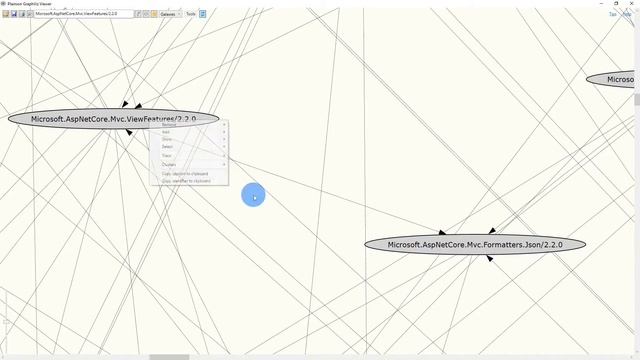Click the pencil edit icon beside search field

[x=138, y=14]
